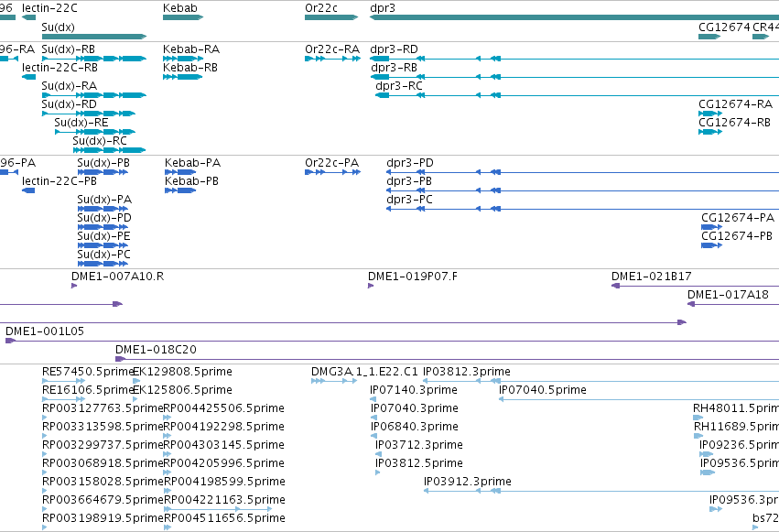
Task: Click protein Kebab-PA
Action: (x=180, y=172)
